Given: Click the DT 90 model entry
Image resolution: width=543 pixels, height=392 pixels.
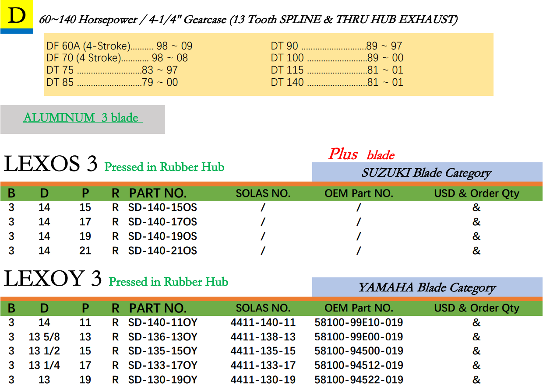Looking at the screenshot, I should [x=336, y=46].
